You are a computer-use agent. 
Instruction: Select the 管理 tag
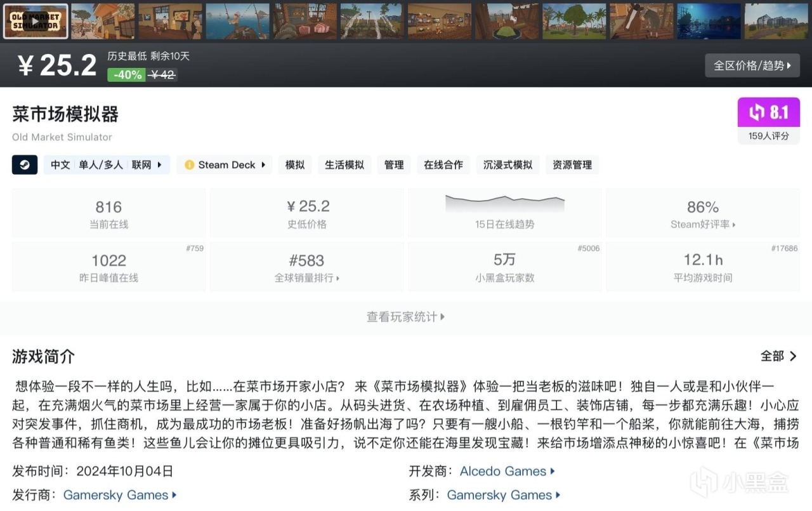tap(394, 165)
